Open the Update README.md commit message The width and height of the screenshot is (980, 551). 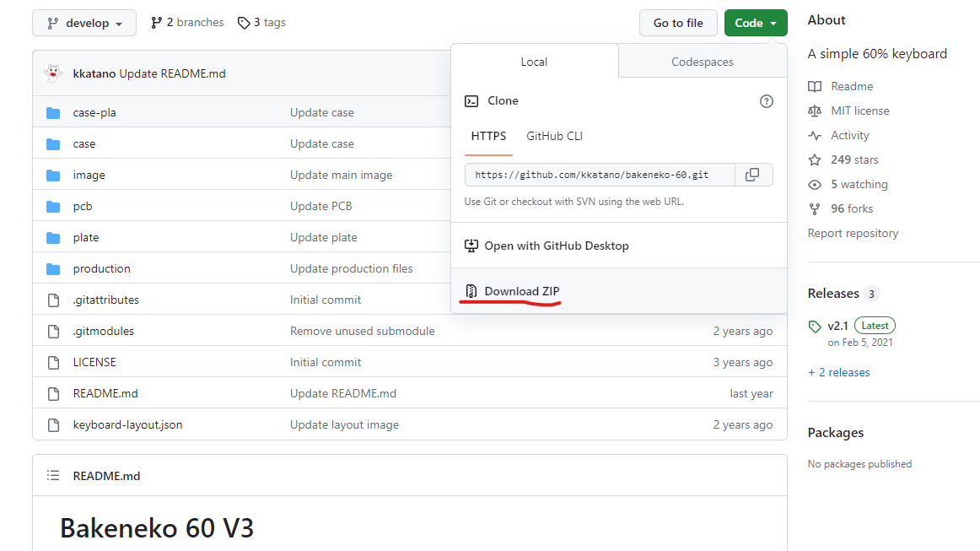(173, 73)
